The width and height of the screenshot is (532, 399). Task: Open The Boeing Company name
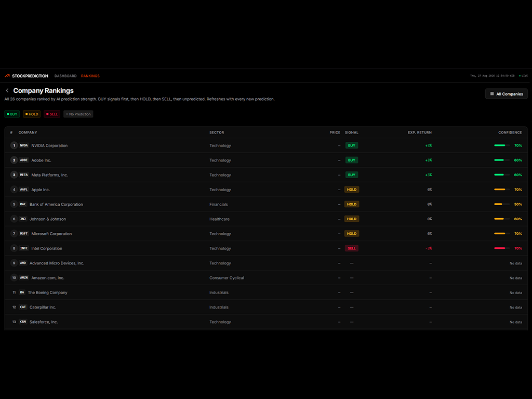point(47,292)
